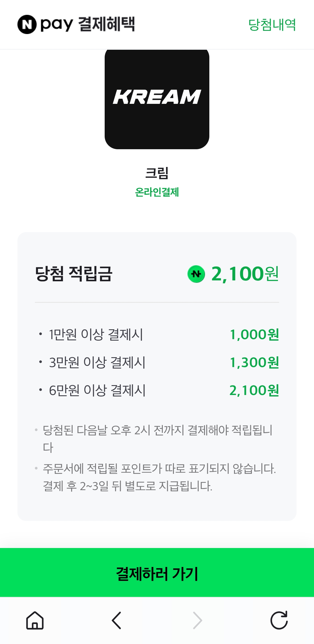The width and height of the screenshot is (314, 644).
Task: Navigate back with the left chevron
Action: coord(116,620)
